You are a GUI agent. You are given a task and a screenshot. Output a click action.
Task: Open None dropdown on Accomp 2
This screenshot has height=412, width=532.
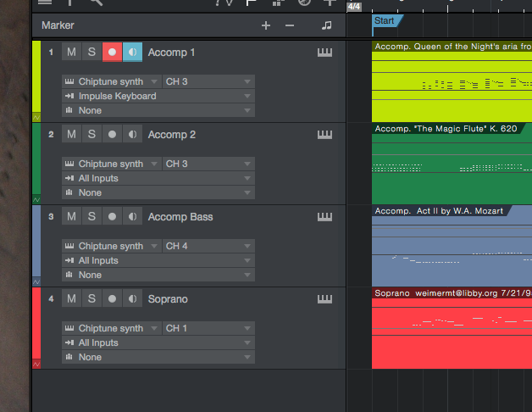pos(158,192)
